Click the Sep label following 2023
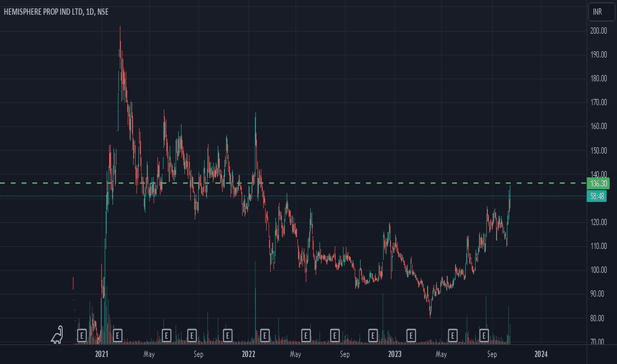The image size is (617, 364). point(492,354)
